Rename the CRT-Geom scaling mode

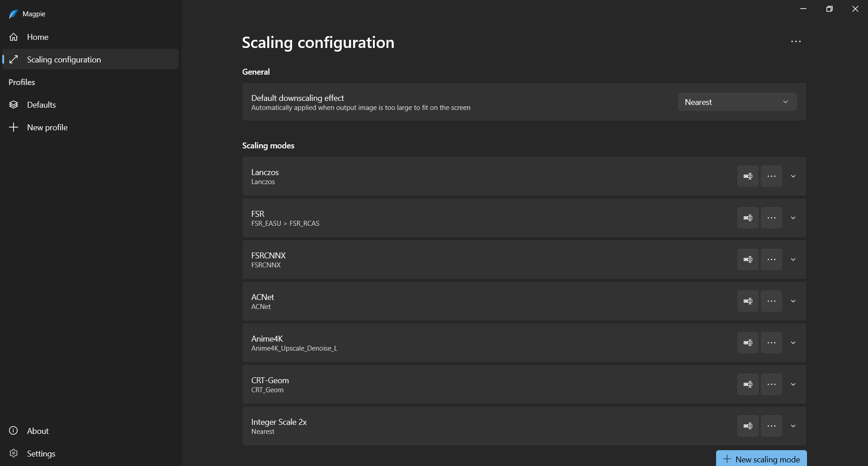pos(748,384)
